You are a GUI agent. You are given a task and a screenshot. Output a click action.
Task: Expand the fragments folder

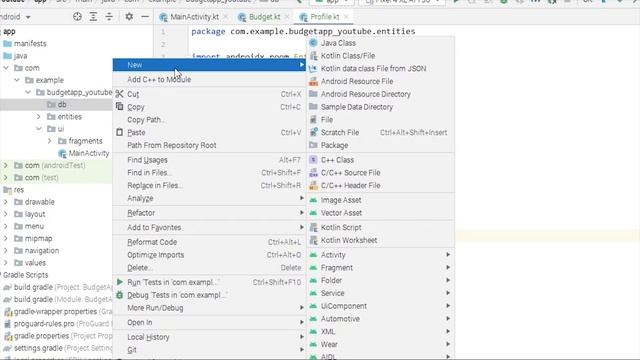pyautogui.click(x=50, y=141)
